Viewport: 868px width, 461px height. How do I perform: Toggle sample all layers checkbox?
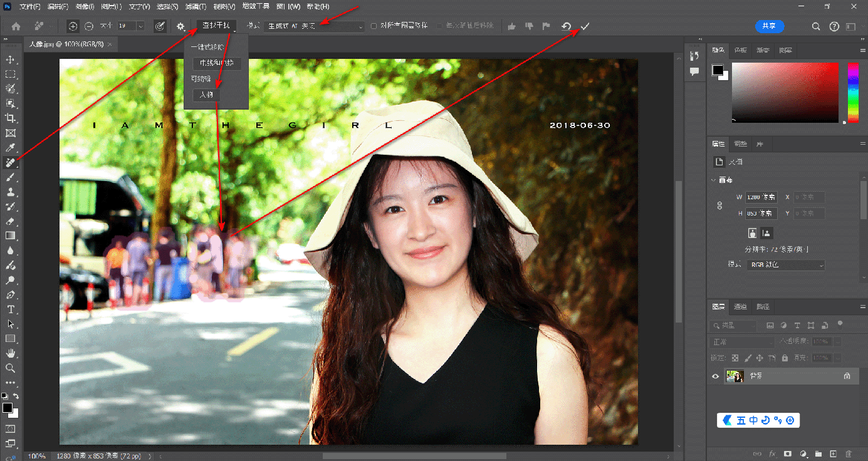point(374,26)
